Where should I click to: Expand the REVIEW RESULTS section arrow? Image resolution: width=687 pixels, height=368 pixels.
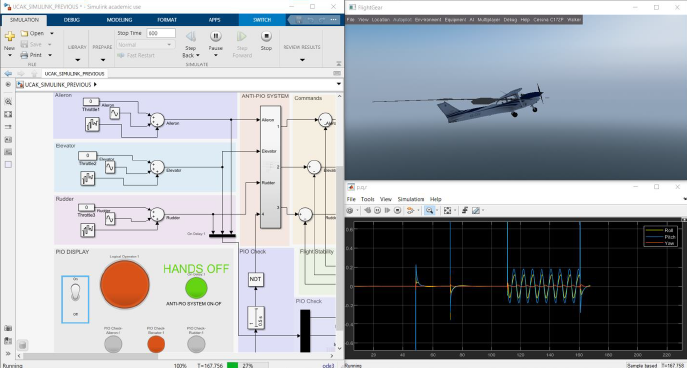302,60
